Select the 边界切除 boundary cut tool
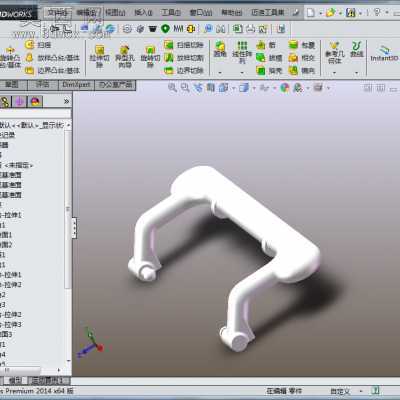Image resolution: width=400 pixels, height=400 pixels. coord(183,71)
